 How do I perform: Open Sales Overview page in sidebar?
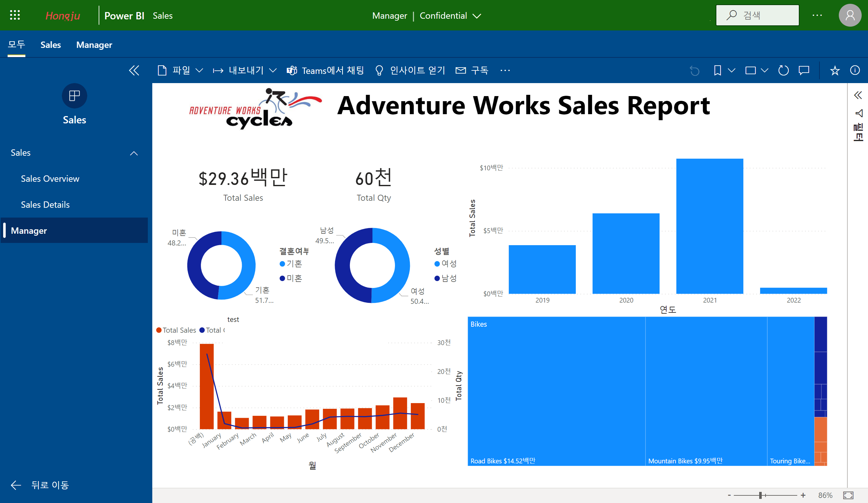50,179
